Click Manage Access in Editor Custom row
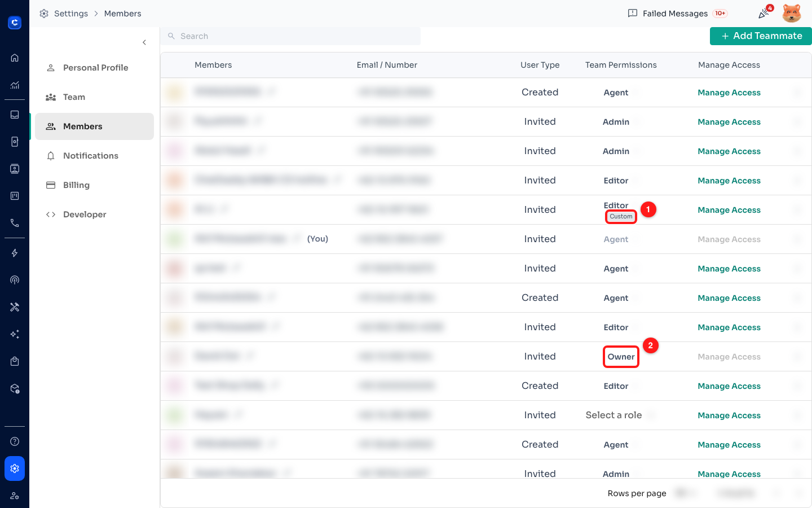The height and width of the screenshot is (508, 812). click(729, 210)
